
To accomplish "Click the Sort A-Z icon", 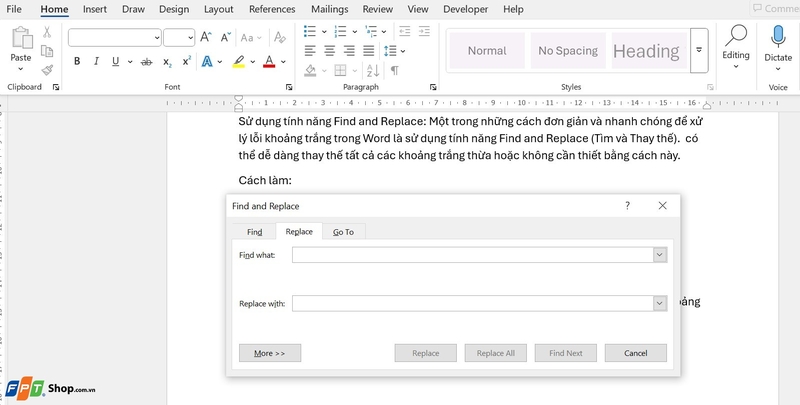I will [373, 70].
